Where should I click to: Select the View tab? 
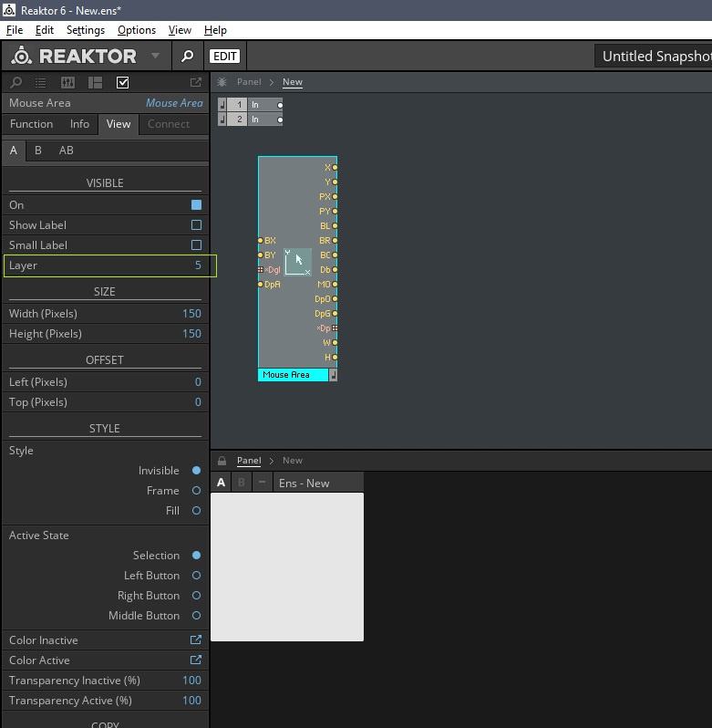pos(119,124)
